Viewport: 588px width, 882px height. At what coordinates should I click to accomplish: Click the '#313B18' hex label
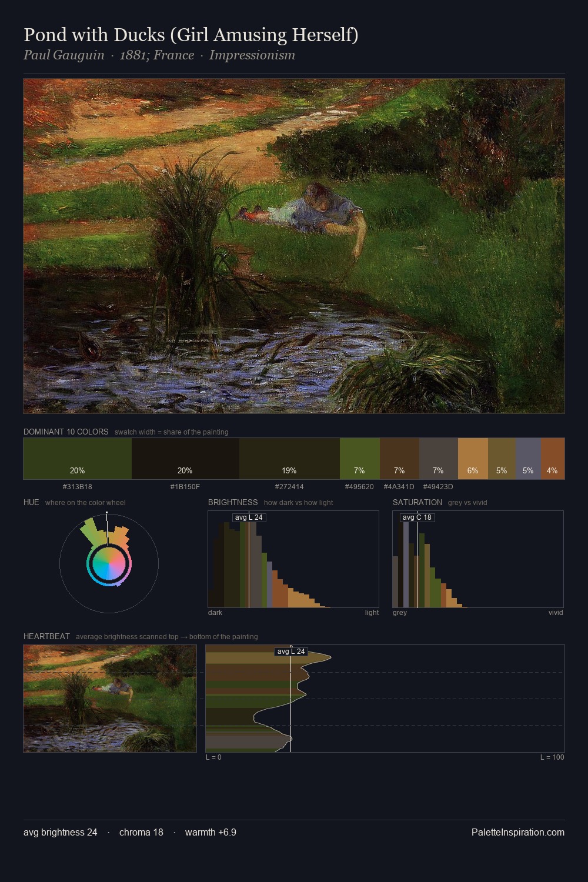[x=78, y=487]
